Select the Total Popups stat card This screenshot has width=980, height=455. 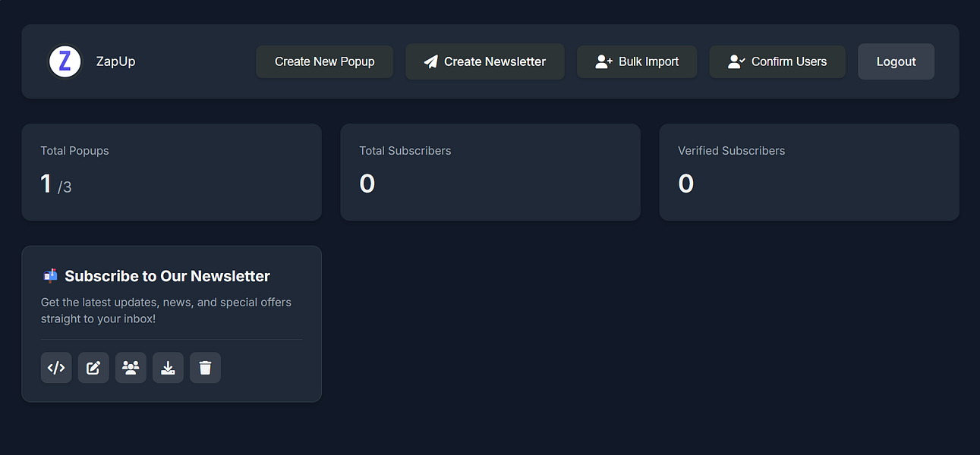pos(172,172)
